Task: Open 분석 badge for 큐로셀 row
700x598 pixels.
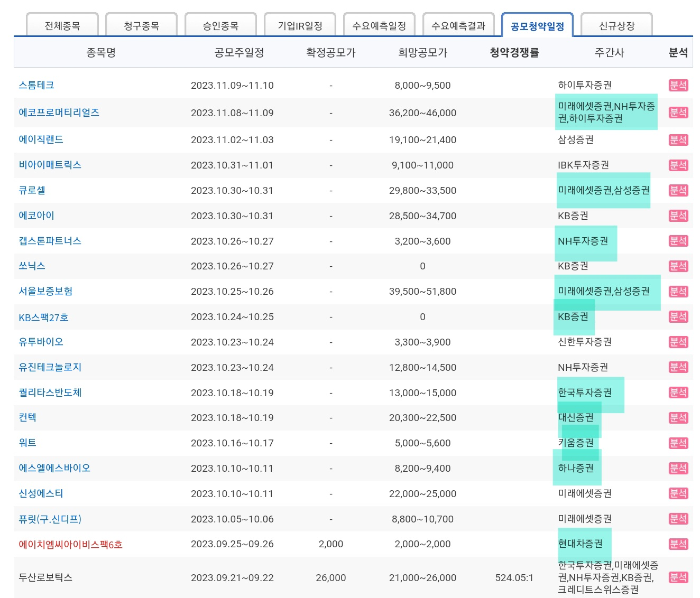Action: click(678, 191)
